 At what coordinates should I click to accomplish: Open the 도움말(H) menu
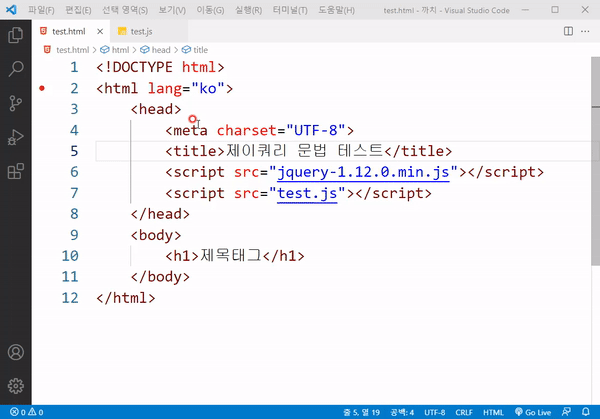[336, 10]
